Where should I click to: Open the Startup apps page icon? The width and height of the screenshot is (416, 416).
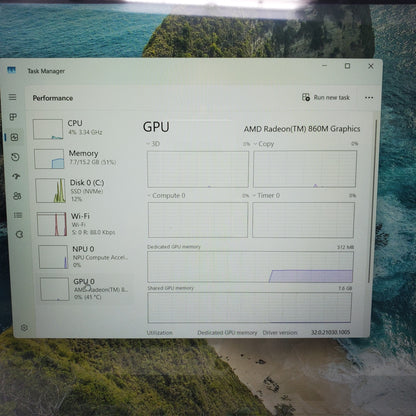[16, 176]
